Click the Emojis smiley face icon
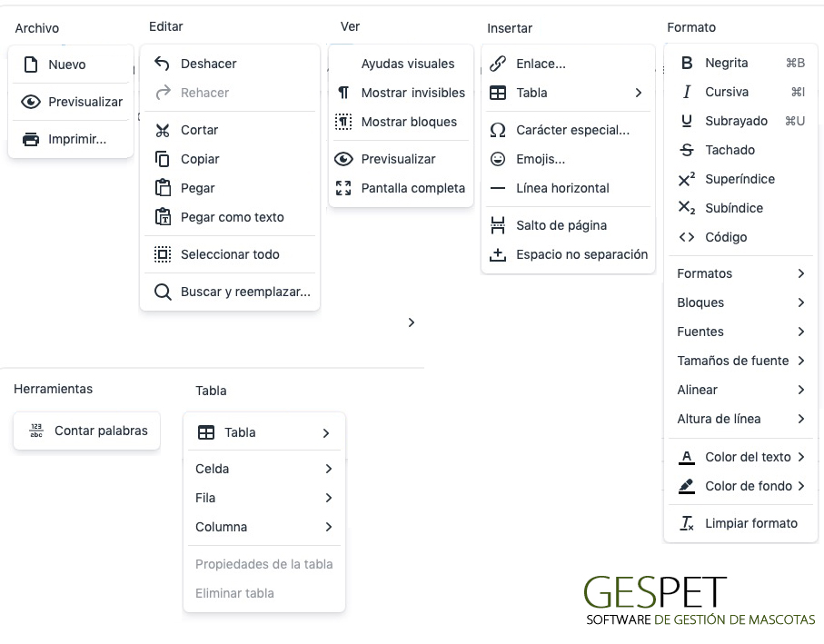The image size is (824, 644). tap(498, 159)
